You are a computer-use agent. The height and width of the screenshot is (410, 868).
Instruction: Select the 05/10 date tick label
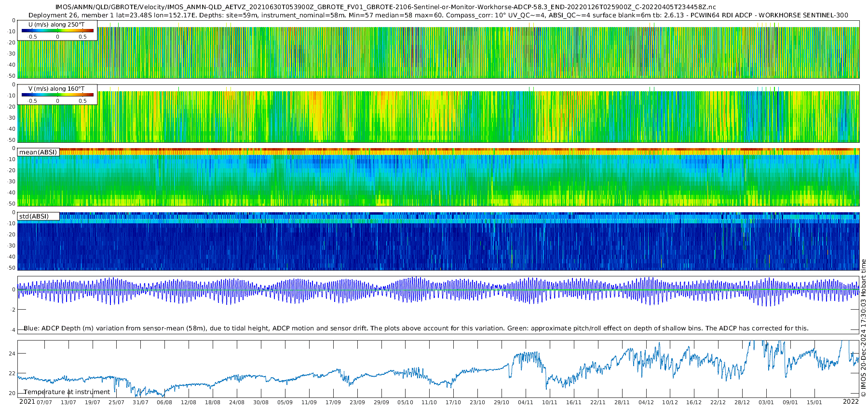tap(405, 402)
